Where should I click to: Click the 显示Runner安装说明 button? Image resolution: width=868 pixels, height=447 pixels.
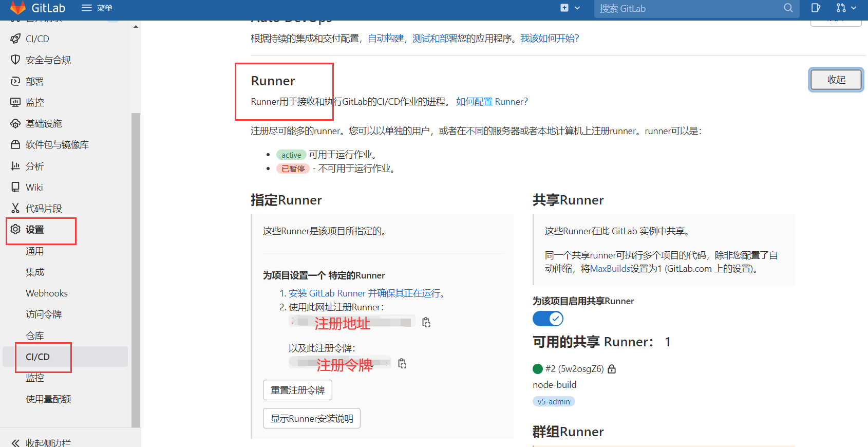pyautogui.click(x=312, y=418)
